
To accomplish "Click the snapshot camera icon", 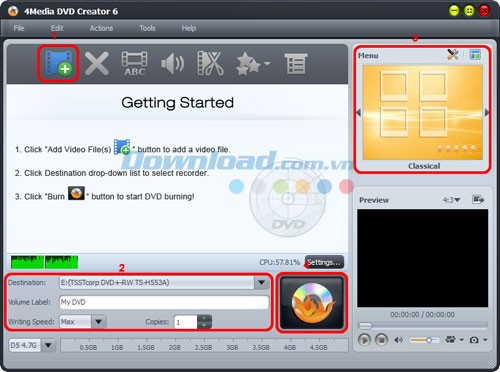I will (x=474, y=340).
